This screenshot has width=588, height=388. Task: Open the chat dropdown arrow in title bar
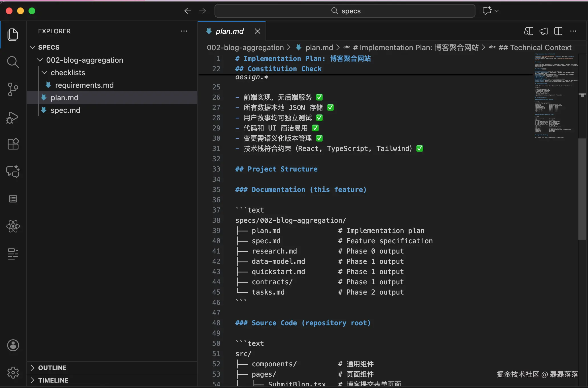[497, 11]
